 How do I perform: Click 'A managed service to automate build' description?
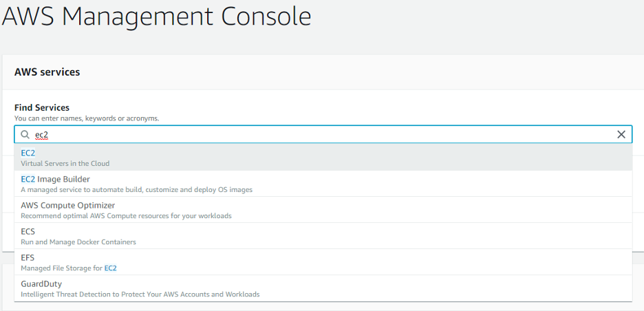[x=137, y=190]
